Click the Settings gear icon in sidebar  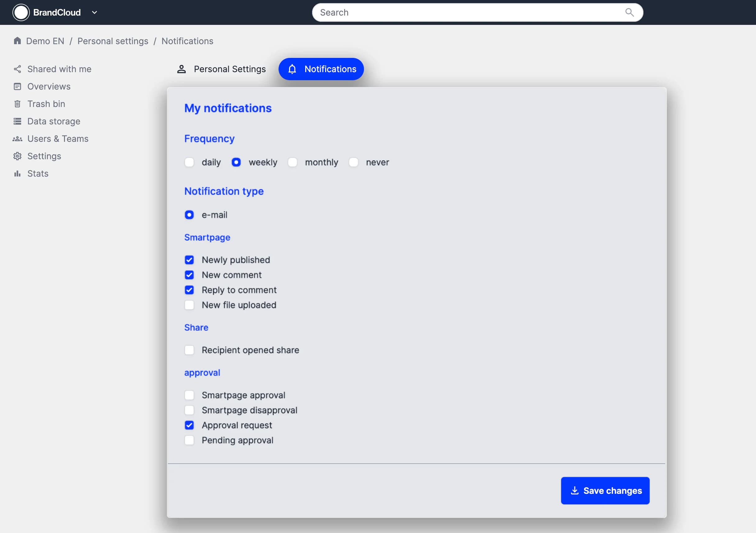pyautogui.click(x=17, y=156)
